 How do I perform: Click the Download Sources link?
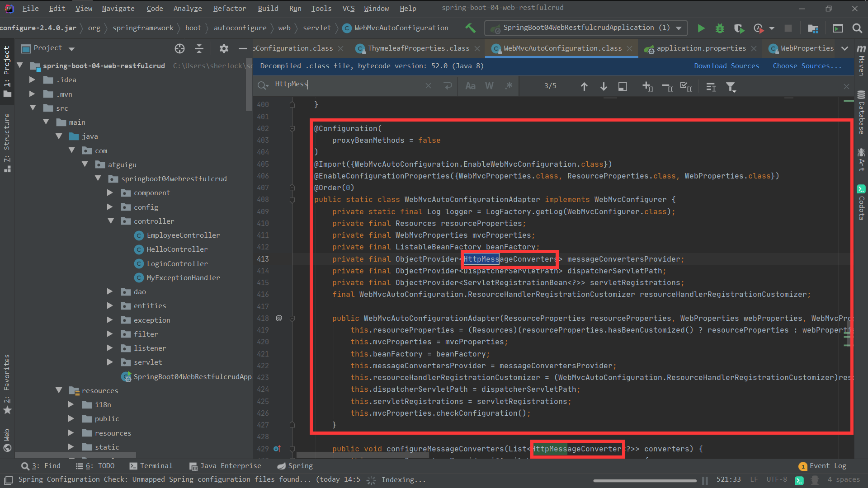tap(726, 66)
